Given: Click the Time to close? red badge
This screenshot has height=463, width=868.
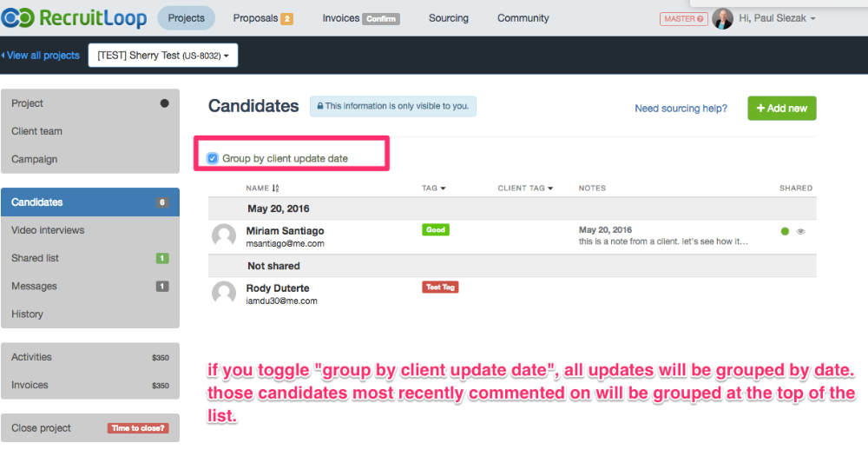Looking at the screenshot, I should (138, 428).
